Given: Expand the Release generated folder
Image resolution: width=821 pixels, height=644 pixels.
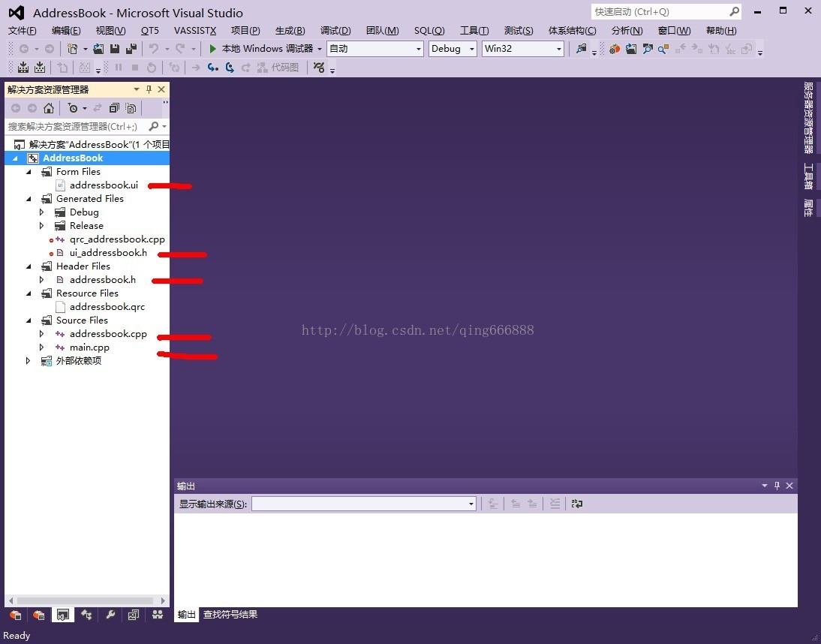Looking at the screenshot, I should (42, 226).
